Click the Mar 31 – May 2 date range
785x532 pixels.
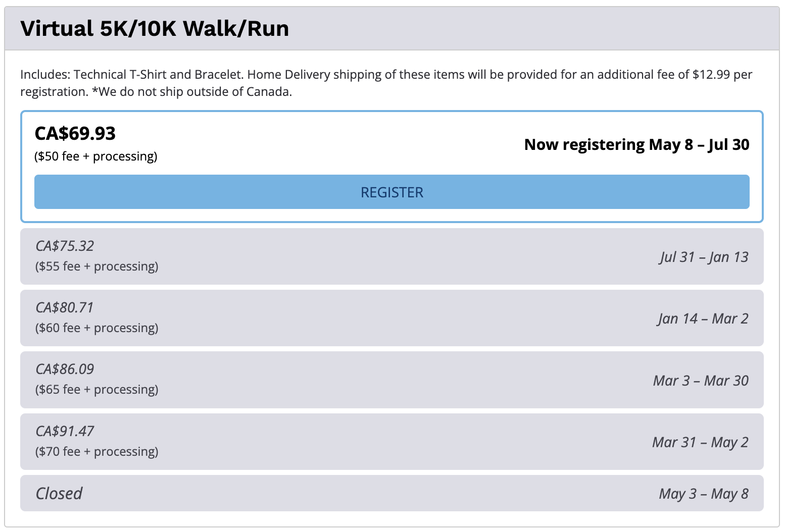coord(700,442)
